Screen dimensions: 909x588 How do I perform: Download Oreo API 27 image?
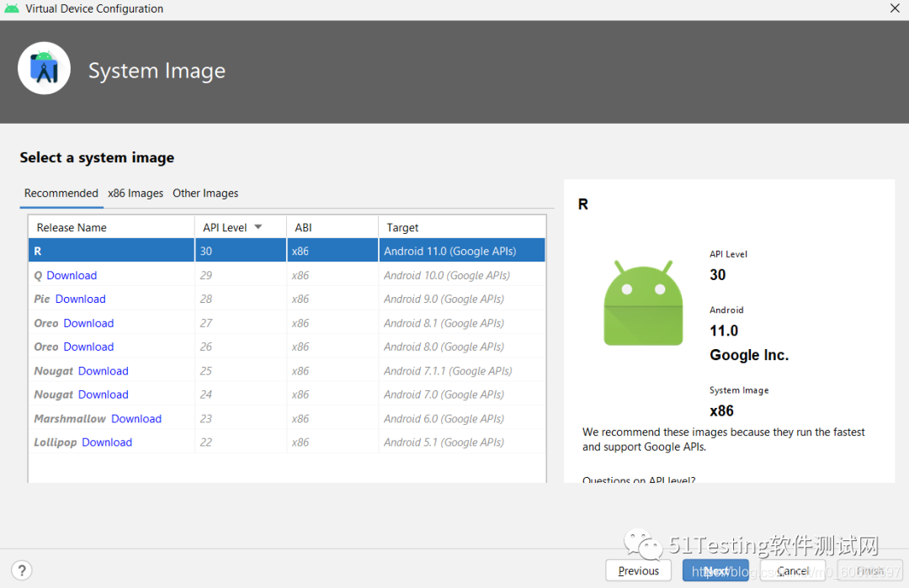[x=88, y=323]
